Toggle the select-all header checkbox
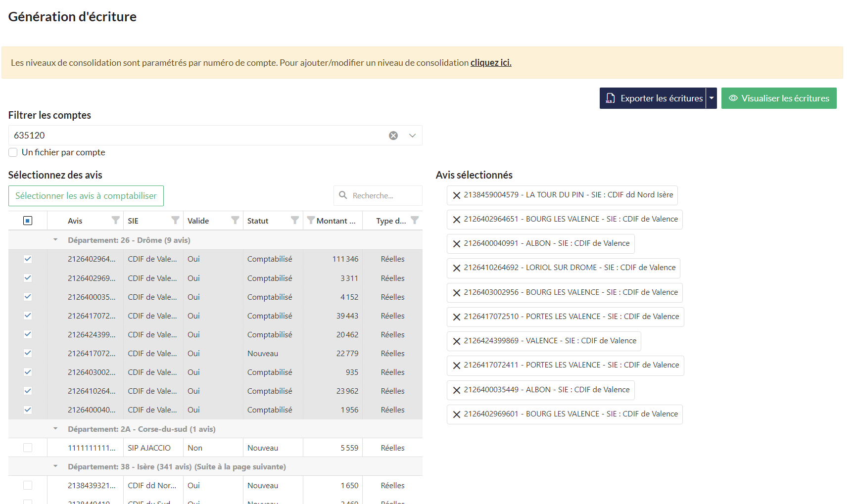The width and height of the screenshot is (858, 504). (28, 221)
